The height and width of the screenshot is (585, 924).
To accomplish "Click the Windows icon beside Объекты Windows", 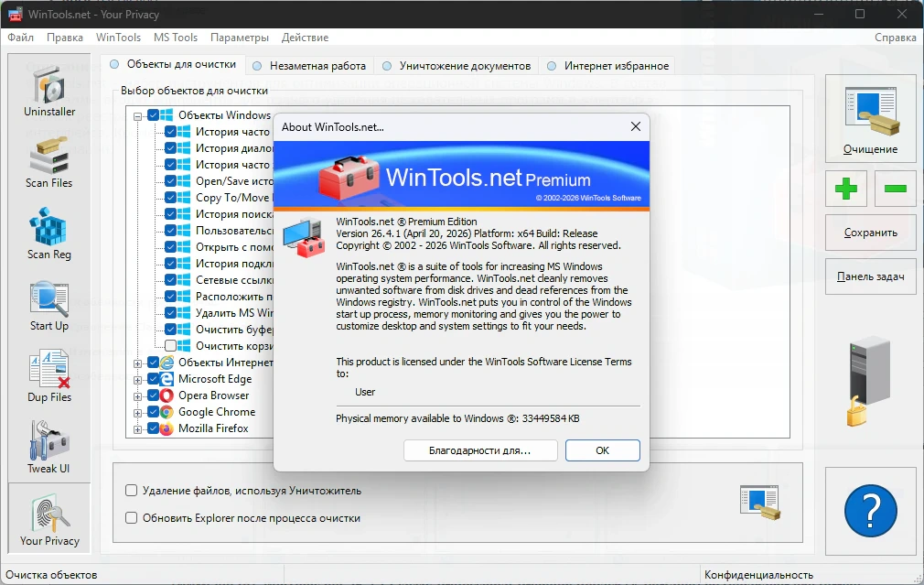I will coord(167,115).
